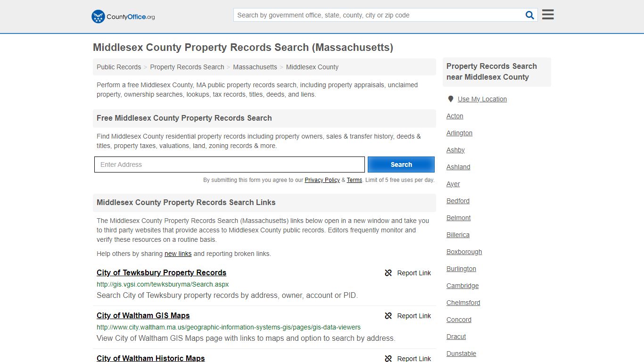
Task: Open City of Waltham Historic Maps link
Action: pos(151,358)
